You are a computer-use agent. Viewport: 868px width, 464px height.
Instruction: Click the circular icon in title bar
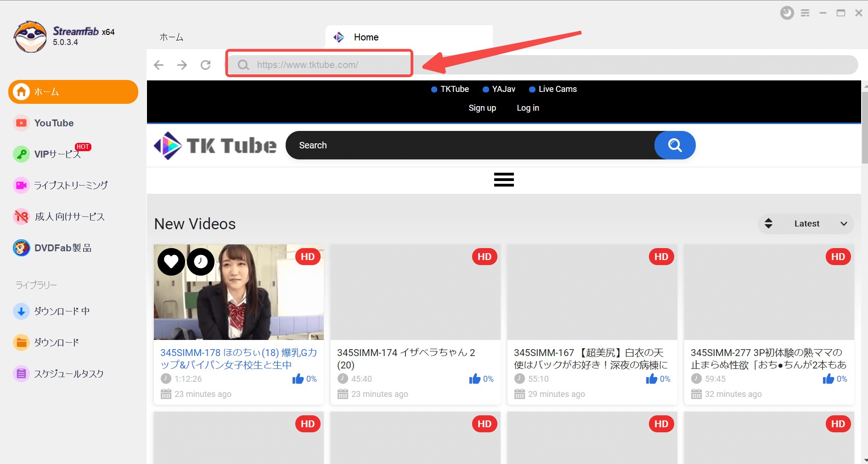pyautogui.click(x=787, y=13)
